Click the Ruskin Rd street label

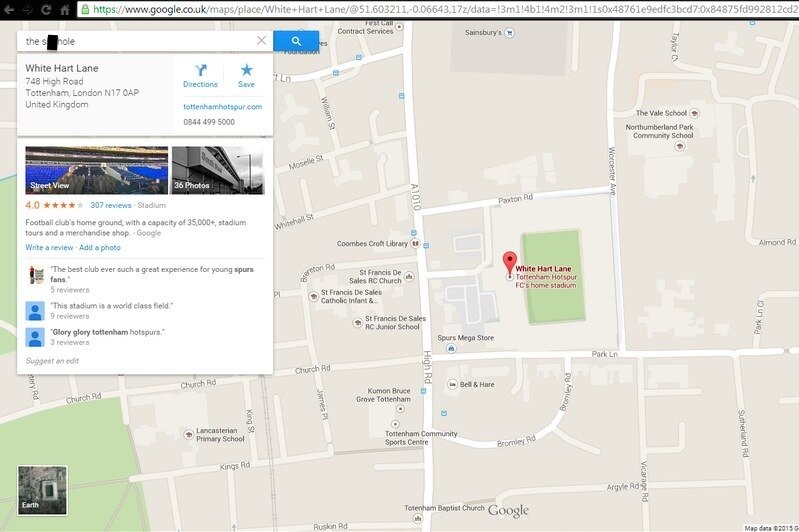(330, 526)
